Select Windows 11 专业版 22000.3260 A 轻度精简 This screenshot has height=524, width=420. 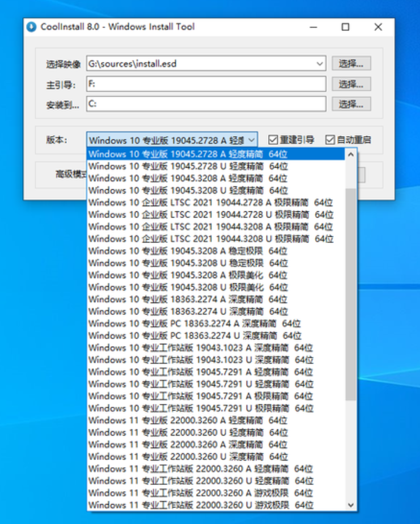[216, 420]
